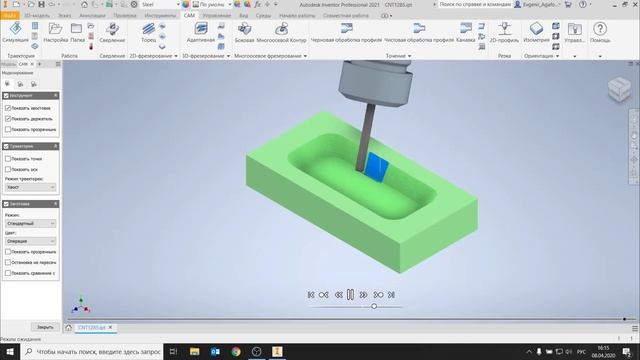
Task: Click the Симуляция tool icon
Action: [x=16, y=29]
